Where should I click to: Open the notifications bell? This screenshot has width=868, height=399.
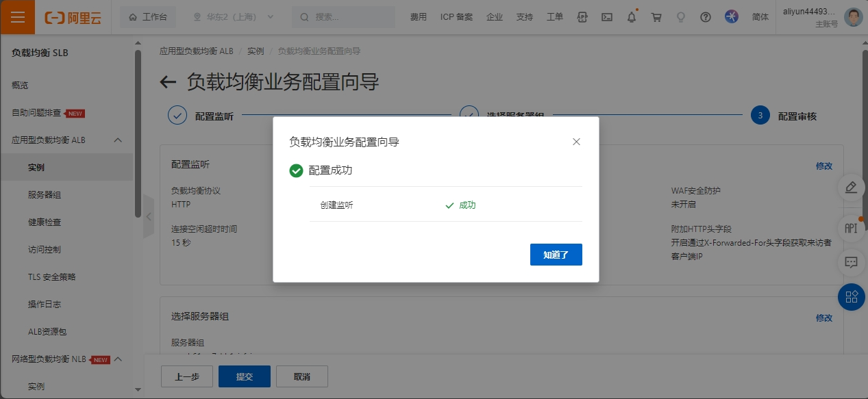click(x=632, y=17)
